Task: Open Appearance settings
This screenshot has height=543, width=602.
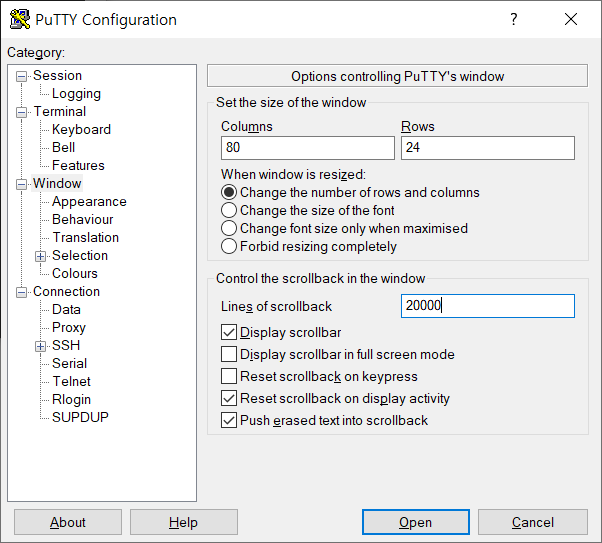Action: (x=89, y=202)
